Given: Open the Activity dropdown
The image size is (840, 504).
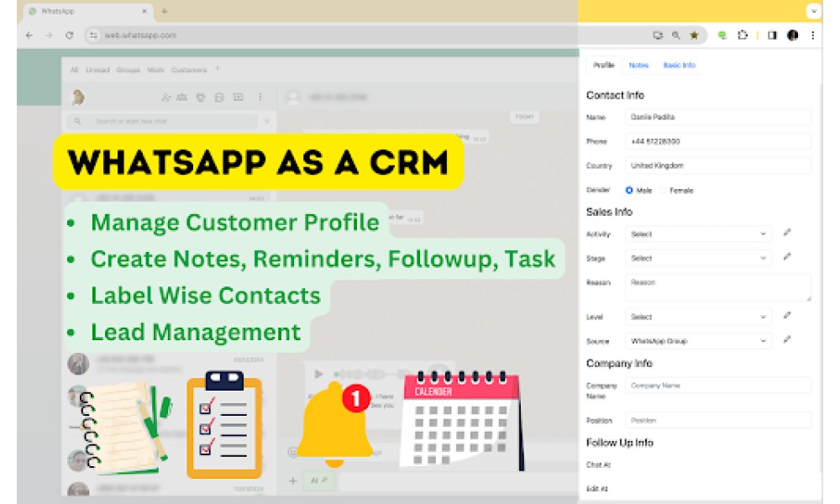Looking at the screenshot, I should (699, 234).
